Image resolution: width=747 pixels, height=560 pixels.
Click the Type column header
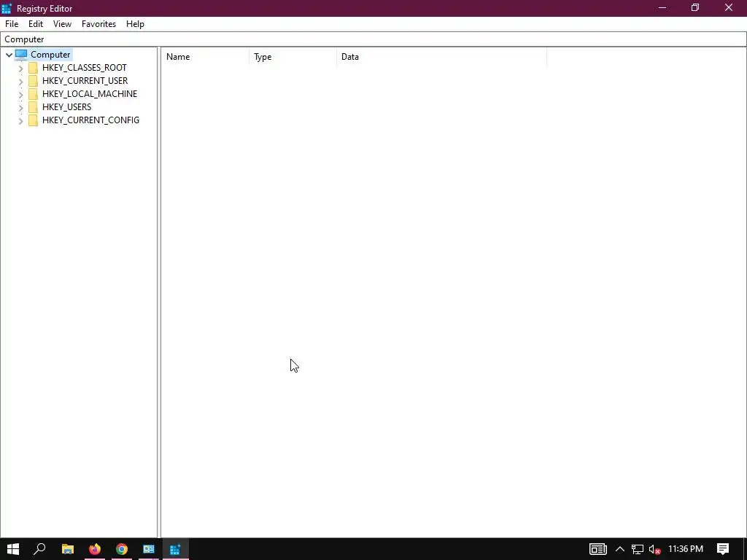293,57
